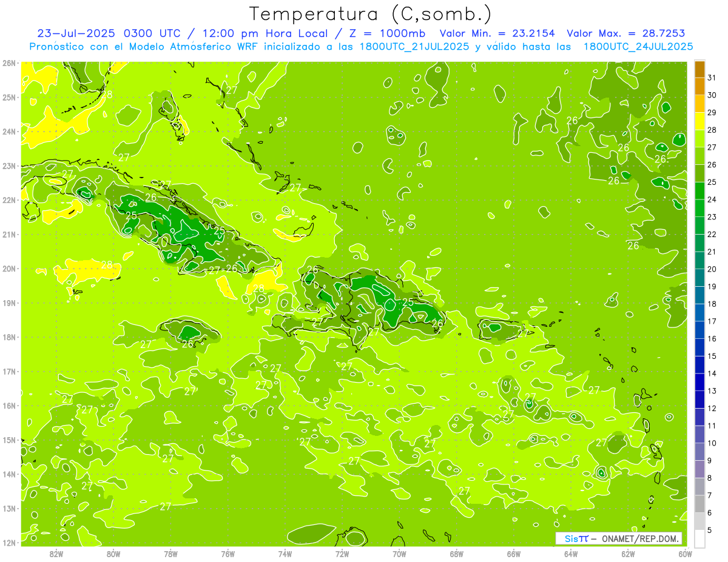Click the '24N' latitude axis label
The image size is (728, 562).
(9, 132)
